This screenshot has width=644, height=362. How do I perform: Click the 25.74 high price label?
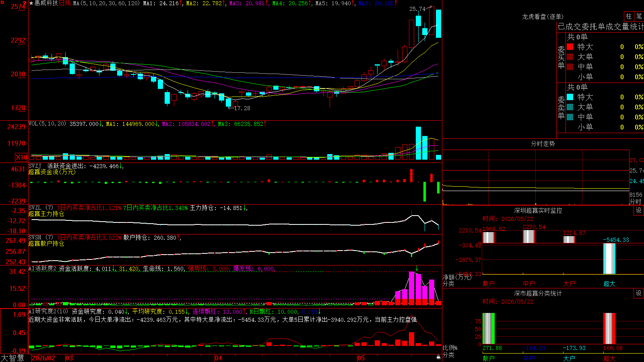coord(417,9)
